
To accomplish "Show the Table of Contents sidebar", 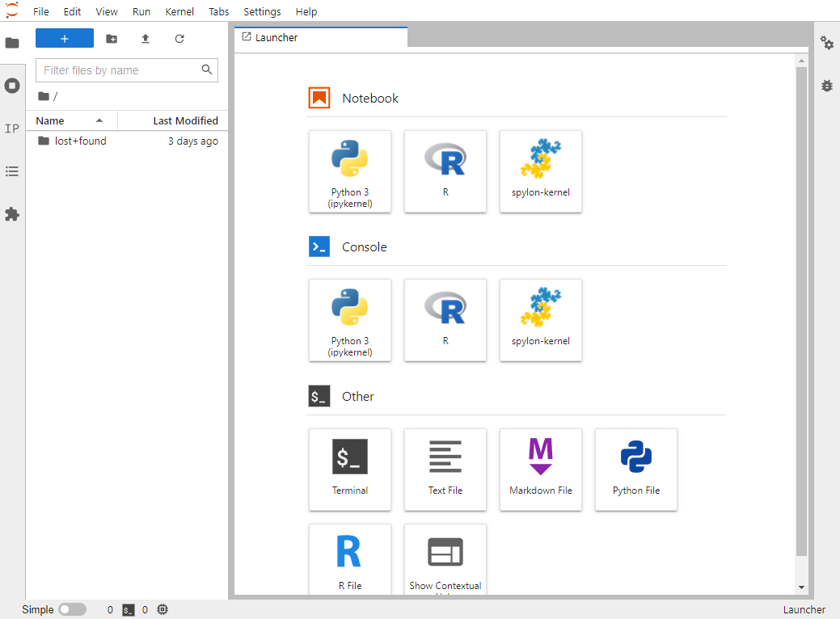I will coord(12,171).
